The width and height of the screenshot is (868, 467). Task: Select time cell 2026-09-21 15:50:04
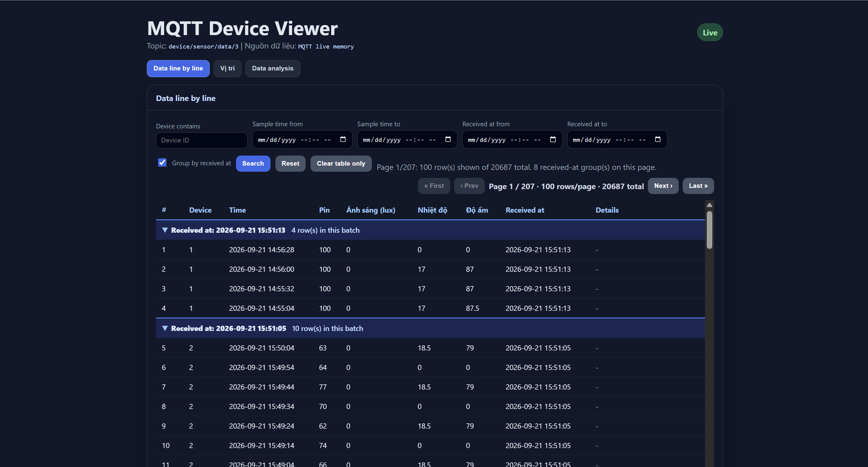pos(262,348)
